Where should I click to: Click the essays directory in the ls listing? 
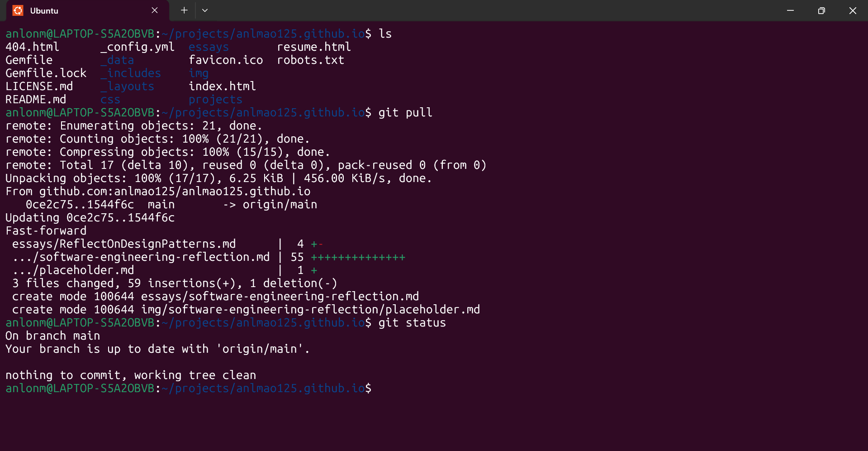[x=209, y=47]
